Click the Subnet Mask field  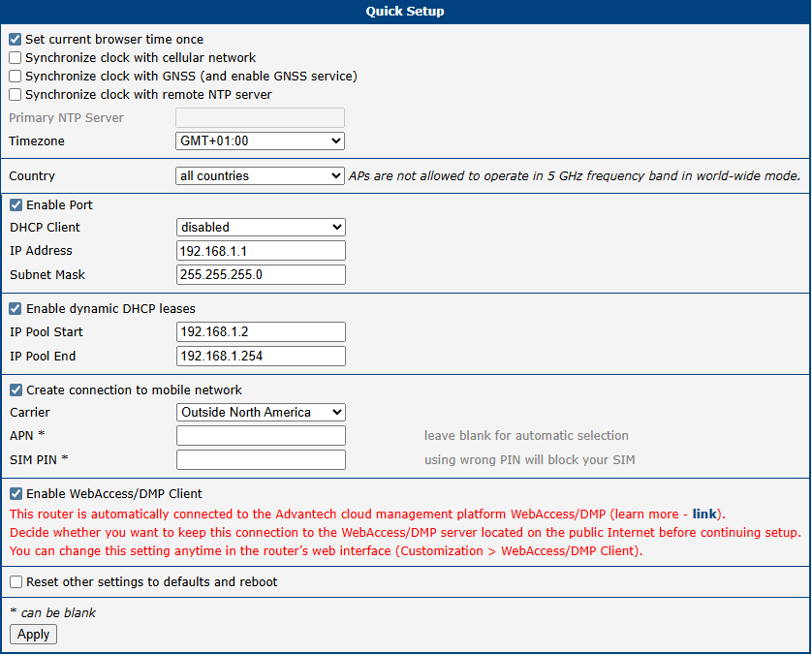[x=261, y=274]
